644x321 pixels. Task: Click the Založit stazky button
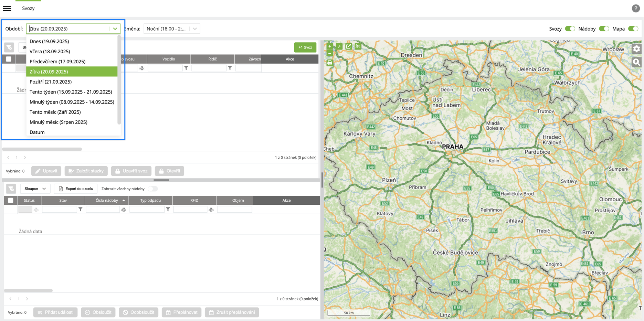(x=86, y=171)
